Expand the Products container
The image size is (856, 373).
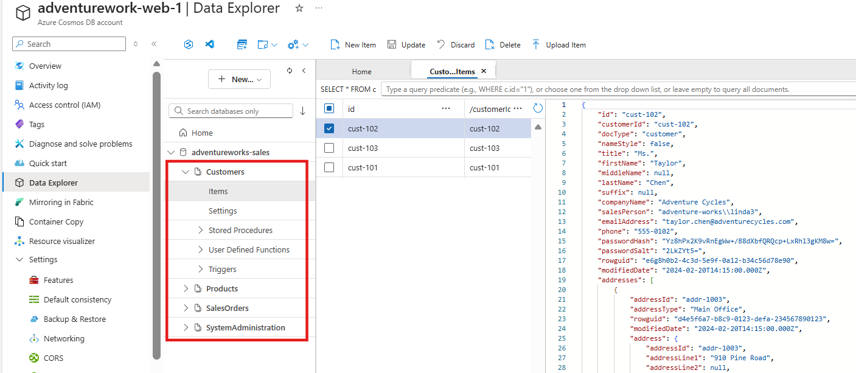[x=186, y=288]
